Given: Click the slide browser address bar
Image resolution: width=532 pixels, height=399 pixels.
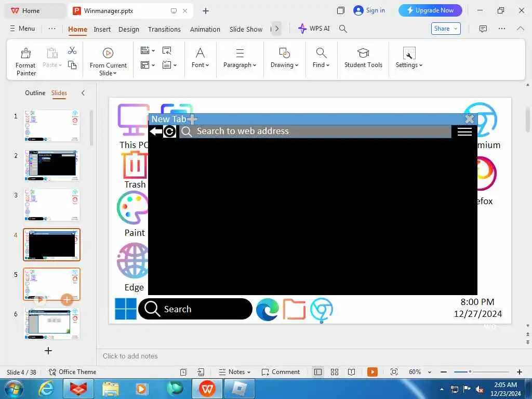Looking at the screenshot, I should click(315, 131).
